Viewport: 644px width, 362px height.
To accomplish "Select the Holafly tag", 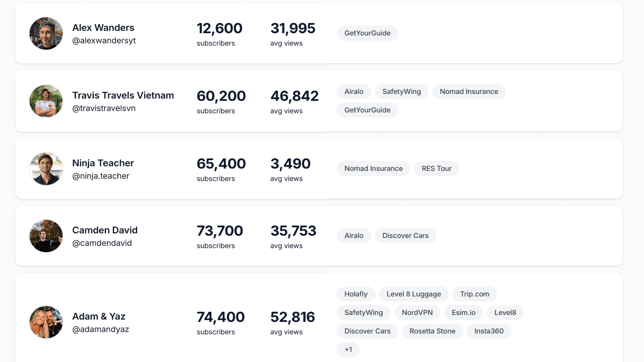I will (356, 294).
